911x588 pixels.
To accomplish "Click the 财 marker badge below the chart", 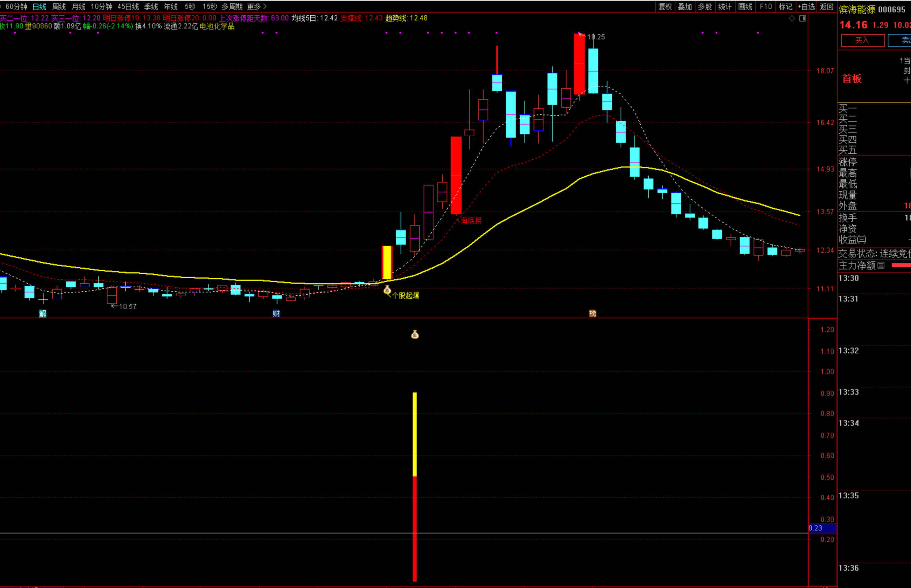I will point(276,314).
